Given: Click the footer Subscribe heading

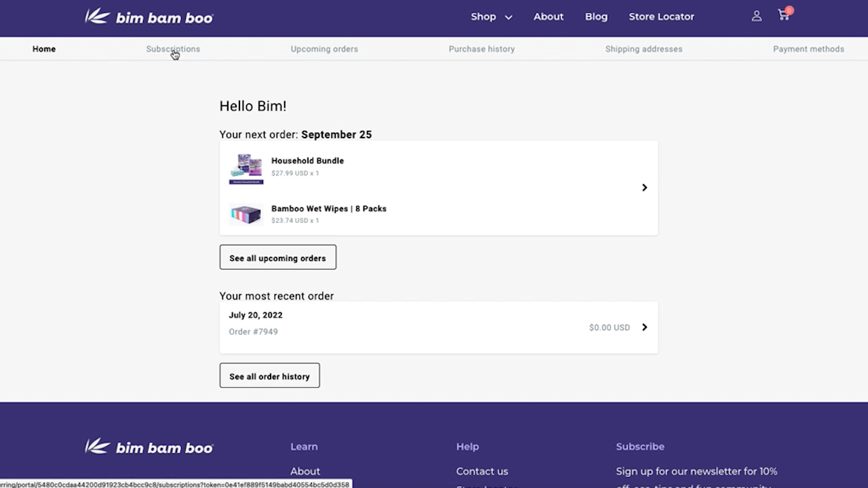Looking at the screenshot, I should (x=640, y=447).
